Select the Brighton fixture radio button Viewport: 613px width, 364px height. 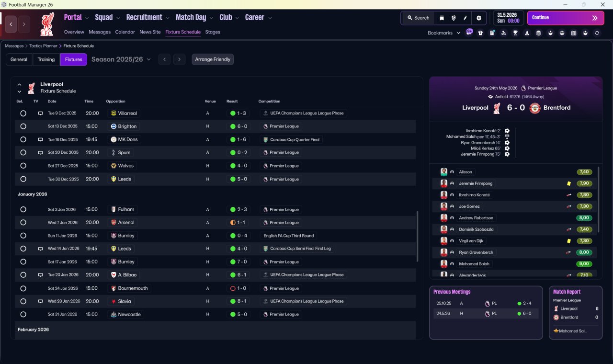[x=23, y=126]
